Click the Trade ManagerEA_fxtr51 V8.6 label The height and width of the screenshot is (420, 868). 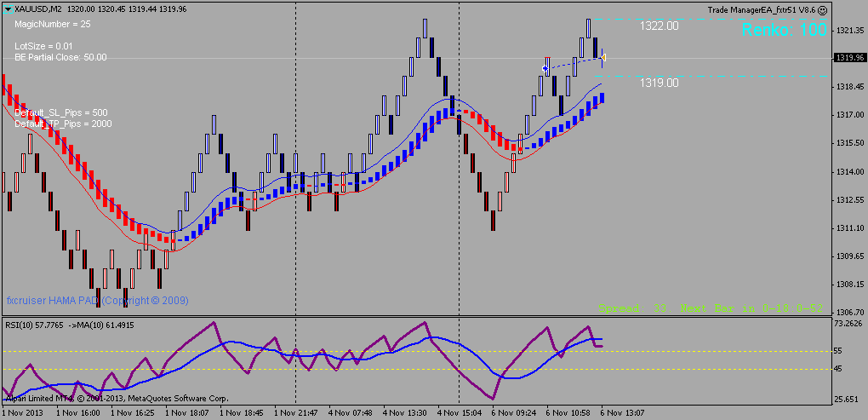click(x=762, y=10)
